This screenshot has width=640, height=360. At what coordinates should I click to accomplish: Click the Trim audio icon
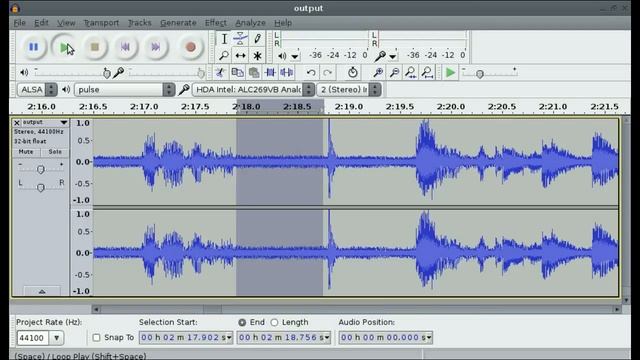[x=270, y=73]
